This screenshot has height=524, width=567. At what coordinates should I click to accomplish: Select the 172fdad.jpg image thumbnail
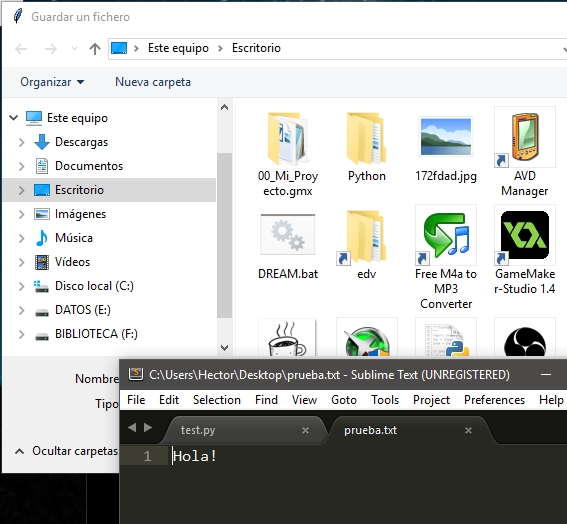pos(446,137)
